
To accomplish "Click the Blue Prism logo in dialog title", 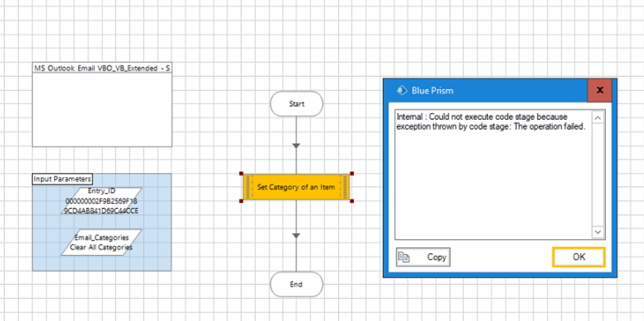I will pos(400,90).
